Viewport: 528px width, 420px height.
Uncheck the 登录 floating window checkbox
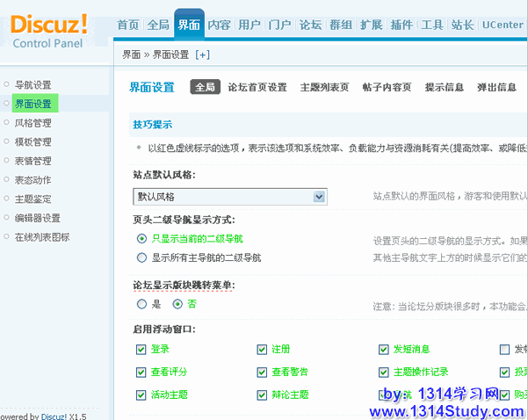pyautogui.click(x=141, y=350)
